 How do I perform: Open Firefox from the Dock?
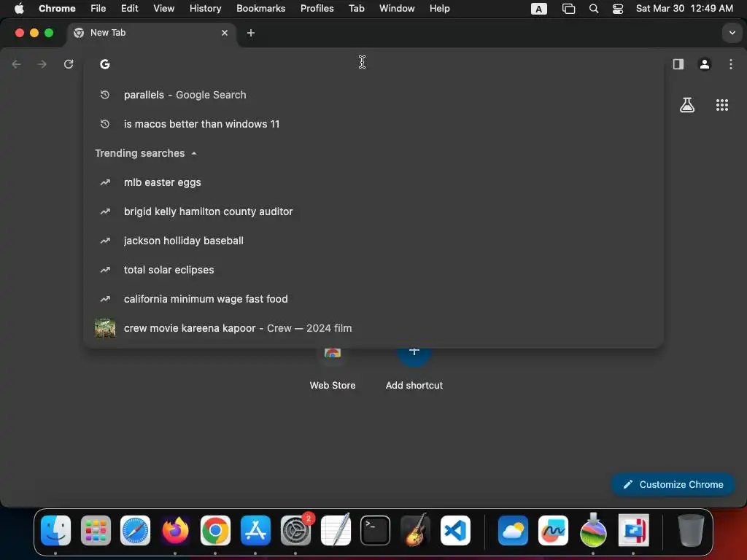[x=175, y=531]
